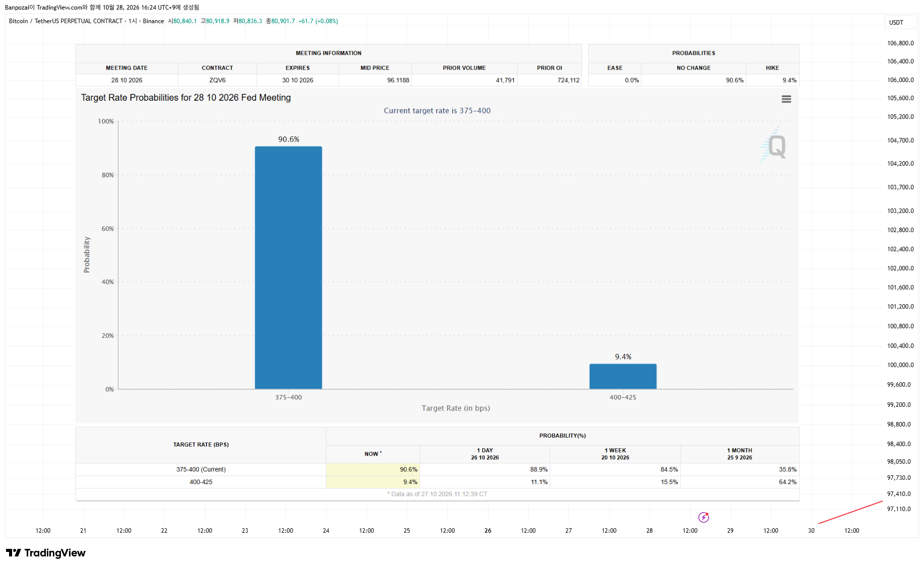The height and width of the screenshot is (568, 924).
Task: Click the 100,000.0 price axis label
Action: [900, 365]
